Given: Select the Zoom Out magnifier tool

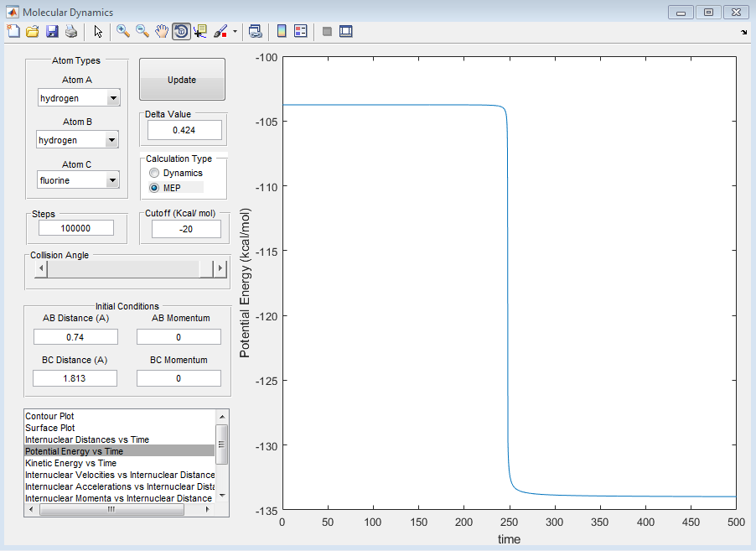Looking at the screenshot, I should point(142,31).
